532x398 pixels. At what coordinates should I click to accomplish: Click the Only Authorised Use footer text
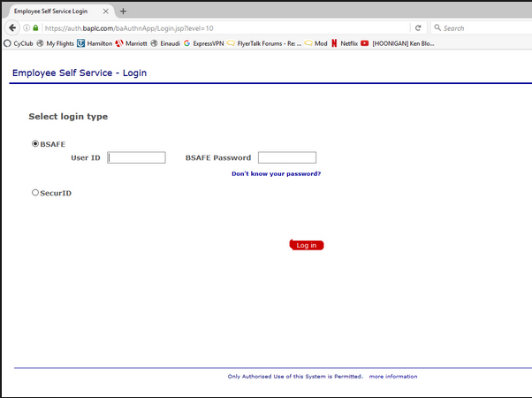tap(295, 376)
